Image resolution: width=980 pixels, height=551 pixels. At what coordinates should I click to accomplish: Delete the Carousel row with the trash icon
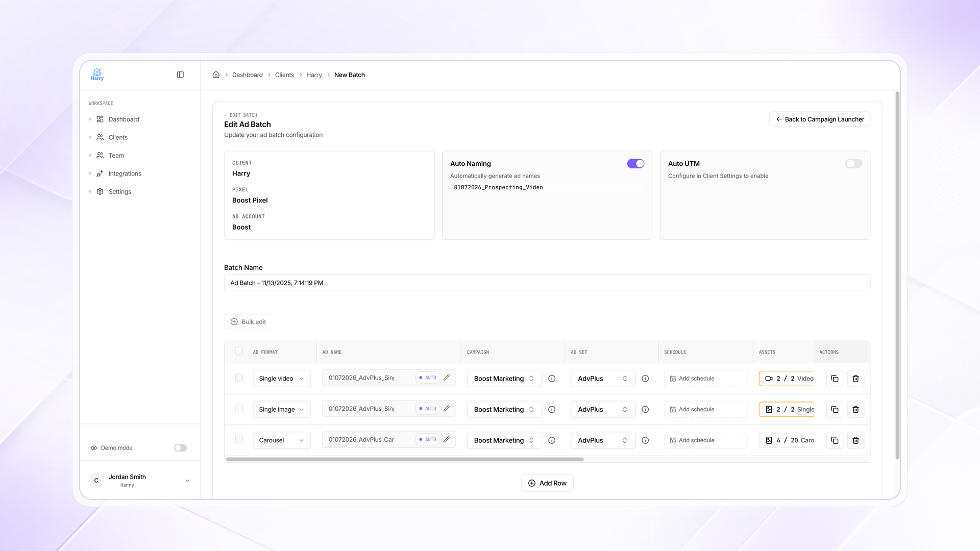coord(855,440)
